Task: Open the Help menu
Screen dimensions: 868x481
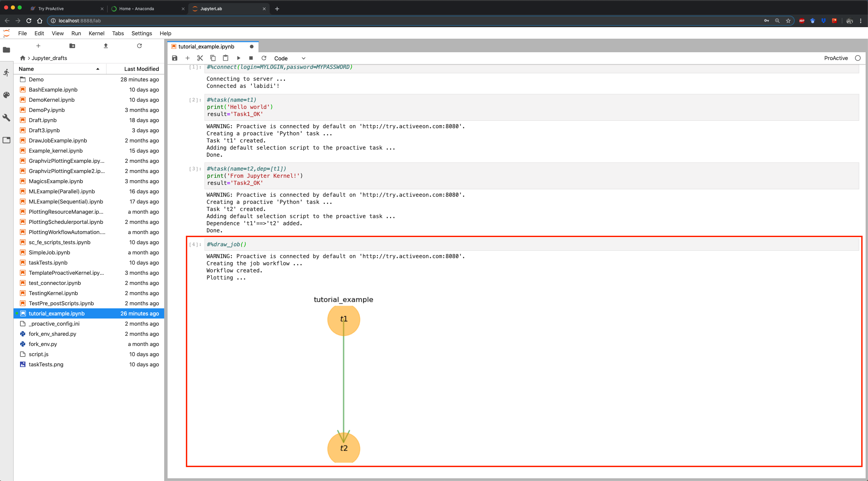Action: tap(166, 33)
